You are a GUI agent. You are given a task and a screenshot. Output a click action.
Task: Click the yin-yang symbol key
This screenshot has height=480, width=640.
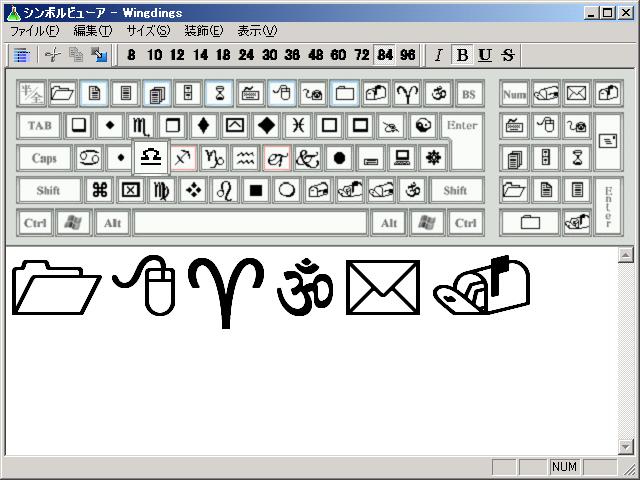[x=423, y=125]
